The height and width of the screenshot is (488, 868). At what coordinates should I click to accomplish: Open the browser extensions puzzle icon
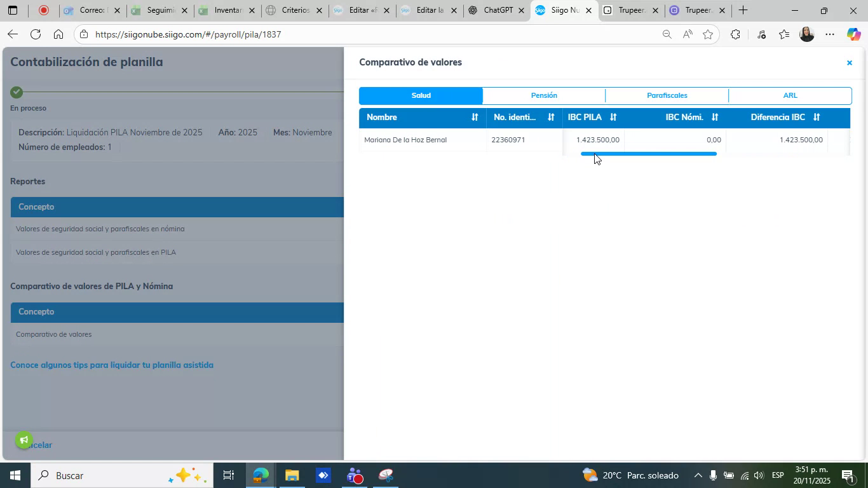pyautogui.click(x=735, y=34)
